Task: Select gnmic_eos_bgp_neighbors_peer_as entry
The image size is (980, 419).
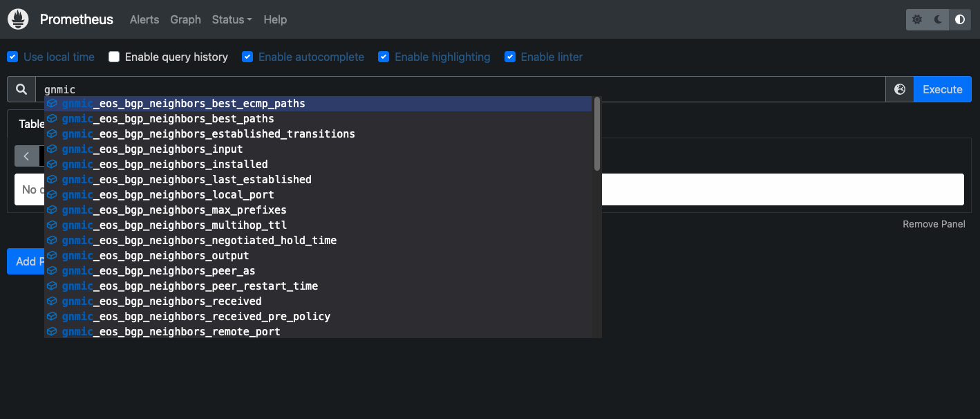Action: (319, 271)
